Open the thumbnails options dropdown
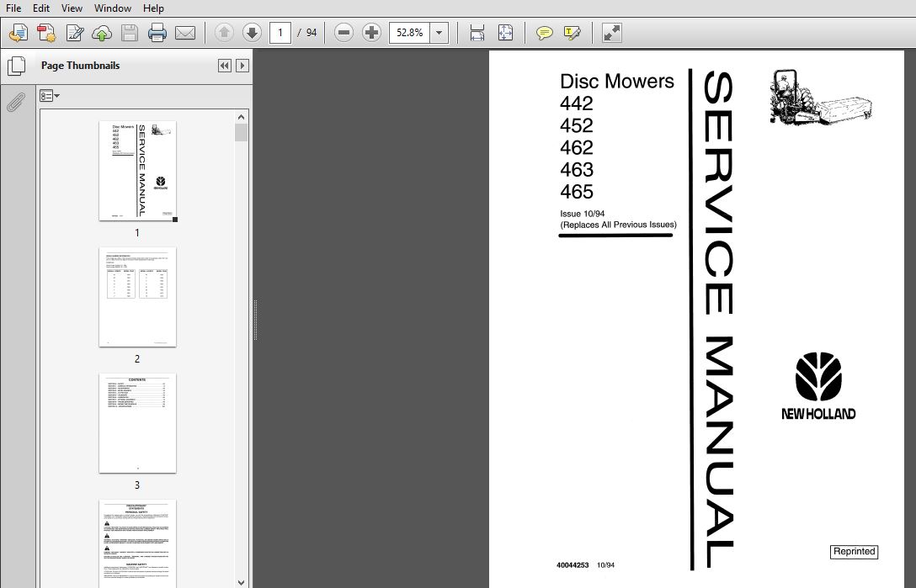 (x=50, y=96)
